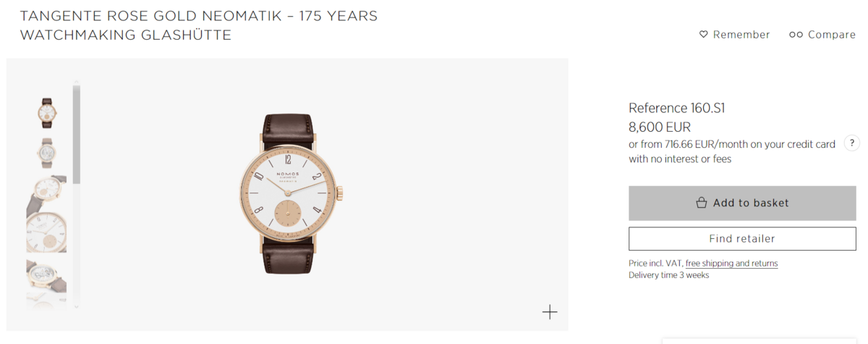Screen dimensions: 868x344
Task: Select the fourth thumbnail with dial close-up
Action: [47, 233]
